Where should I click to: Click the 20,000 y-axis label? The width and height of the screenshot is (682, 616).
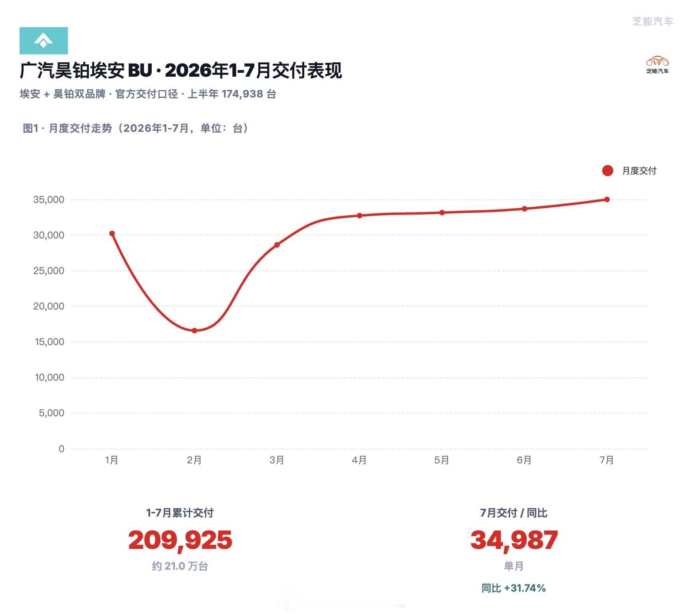49,306
